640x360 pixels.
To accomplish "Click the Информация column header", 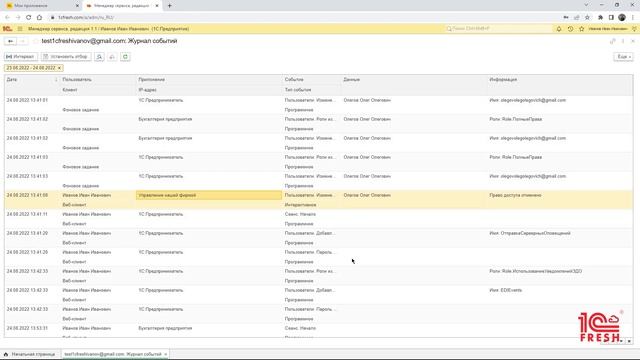I will 560,80.
